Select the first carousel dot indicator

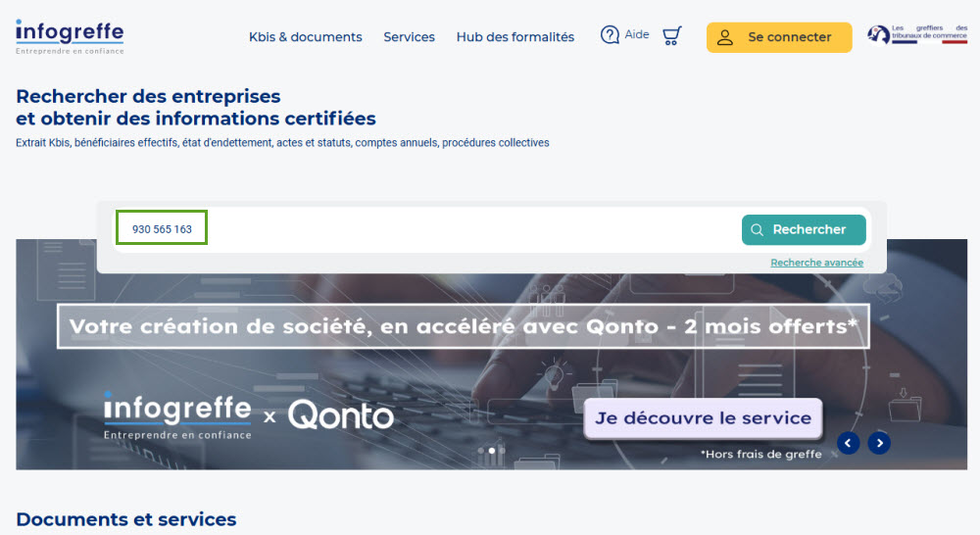click(x=480, y=451)
